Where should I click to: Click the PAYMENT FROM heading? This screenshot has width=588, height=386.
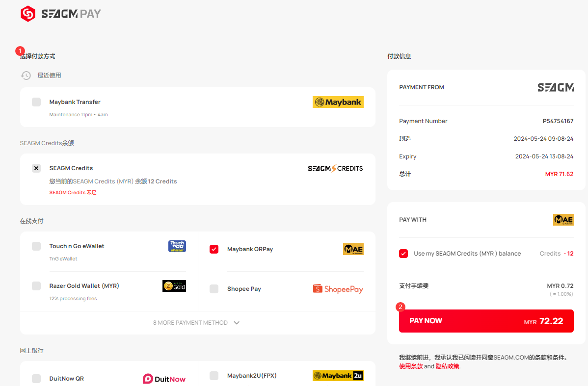pos(422,87)
